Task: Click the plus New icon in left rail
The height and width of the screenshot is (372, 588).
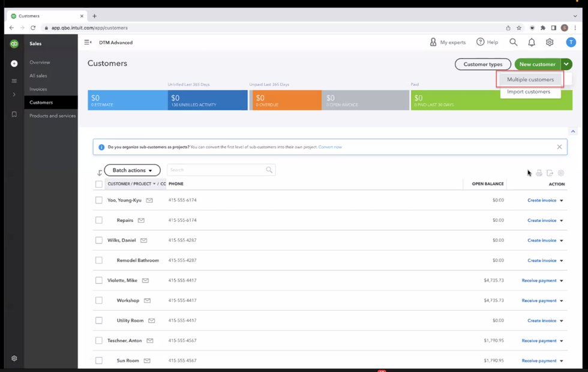Action: pyautogui.click(x=14, y=64)
